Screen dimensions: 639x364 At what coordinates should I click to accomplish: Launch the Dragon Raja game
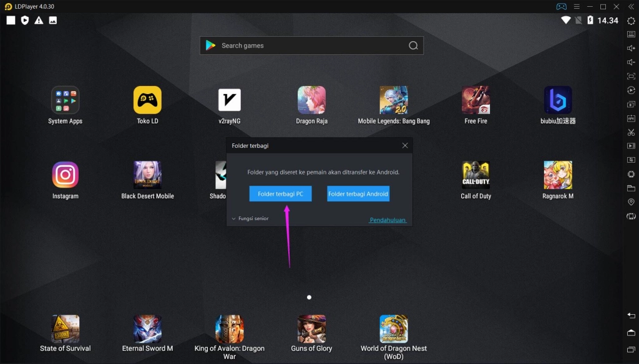point(311,105)
